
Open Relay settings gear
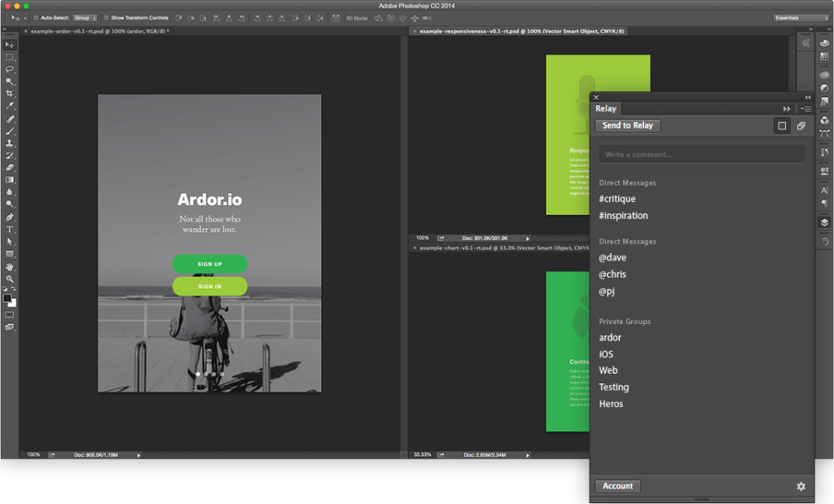point(801,486)
